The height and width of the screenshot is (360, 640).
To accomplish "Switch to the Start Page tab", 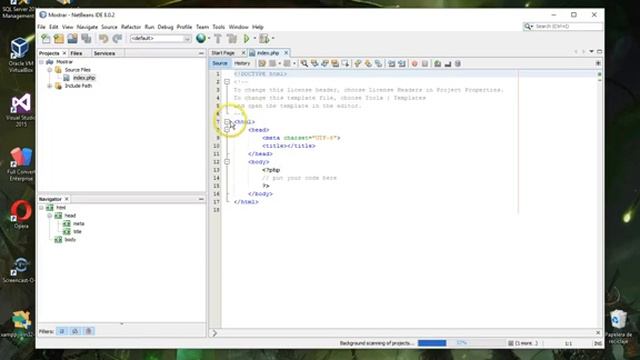I will pos(223,53).
